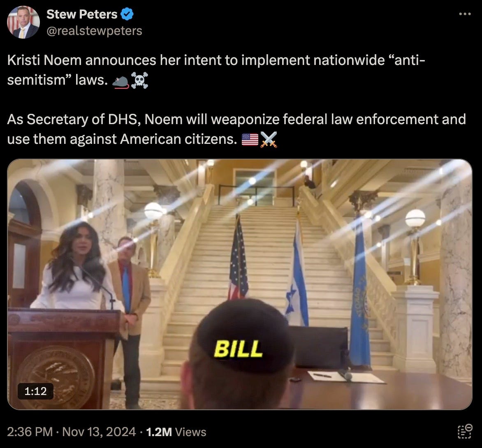Click the tweet text about anti-semitism laws
Image resolution: width=482 pixels, height=448 pixels.
click(216, 70)
